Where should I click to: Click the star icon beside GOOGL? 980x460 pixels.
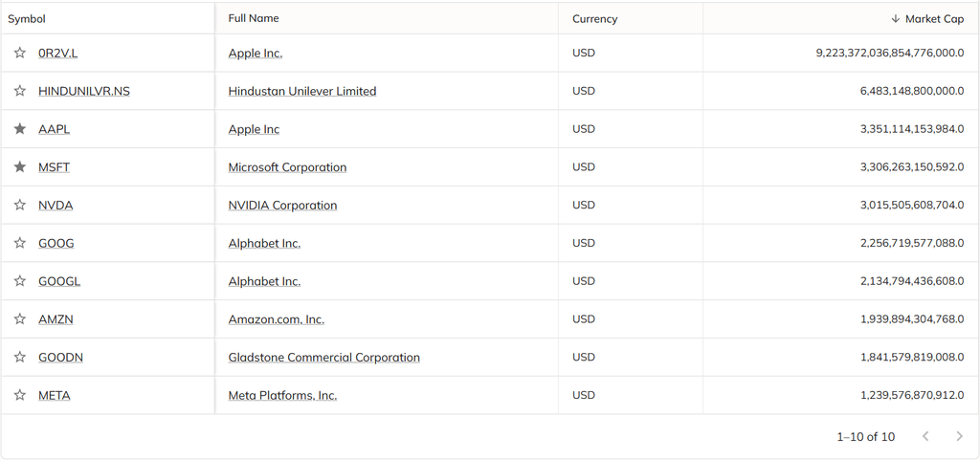point(19,281)
